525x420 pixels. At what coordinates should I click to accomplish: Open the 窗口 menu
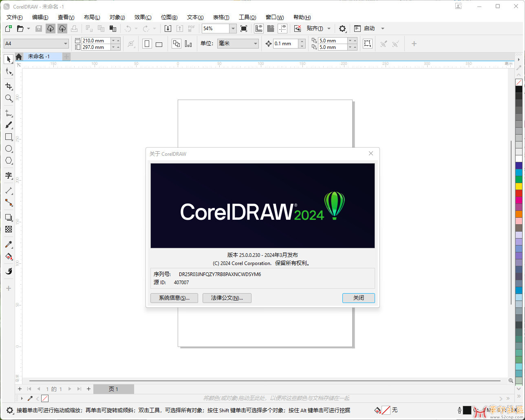(x=275, y=17)
